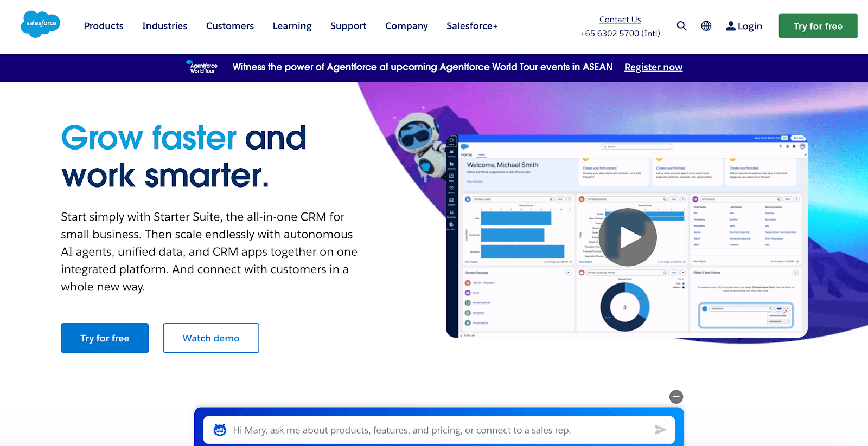Click the dashboard video thumbnail's 'Welcome, Michael Smith' header
This screenshot has width=868, height=446.
click(503, 165)
